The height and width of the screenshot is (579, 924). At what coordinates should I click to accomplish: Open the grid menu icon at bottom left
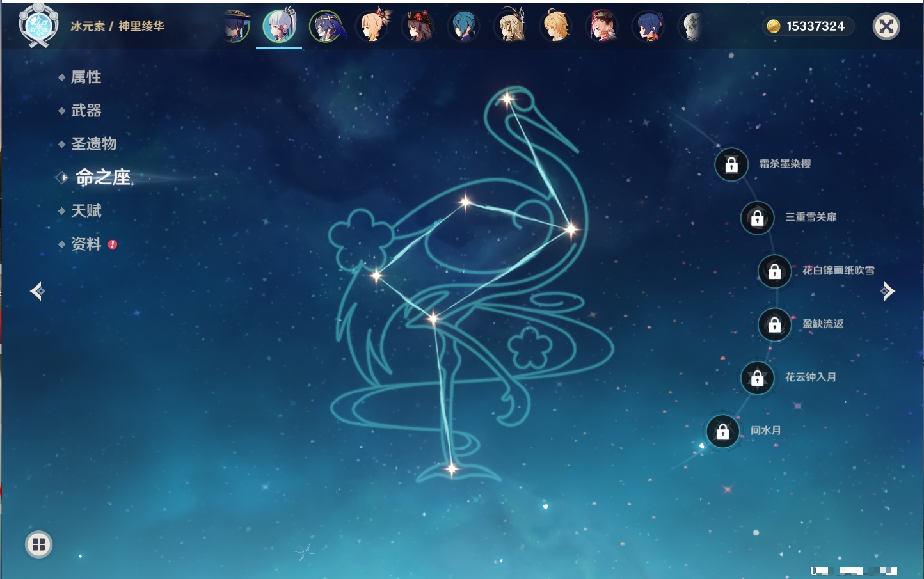click(38, 544)
